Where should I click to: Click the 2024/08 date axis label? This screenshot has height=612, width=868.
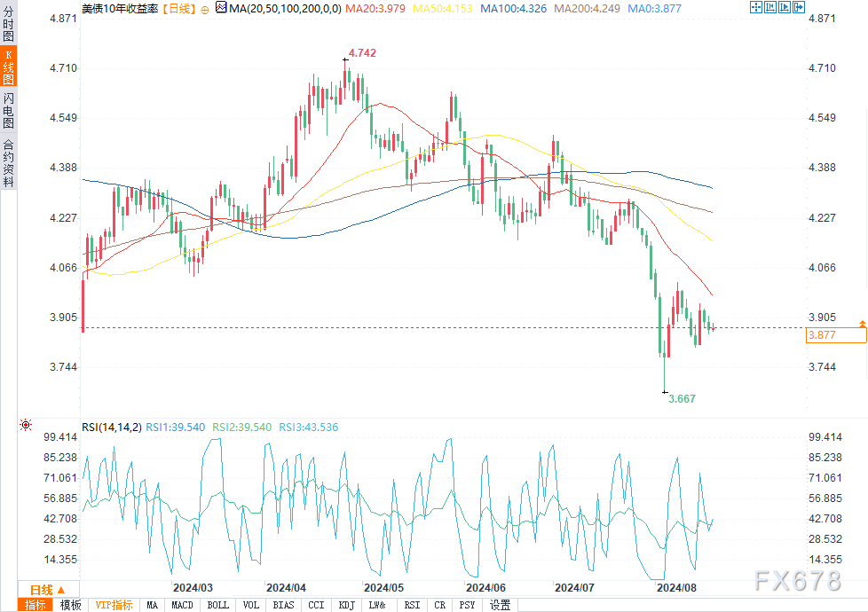point(676,588)
